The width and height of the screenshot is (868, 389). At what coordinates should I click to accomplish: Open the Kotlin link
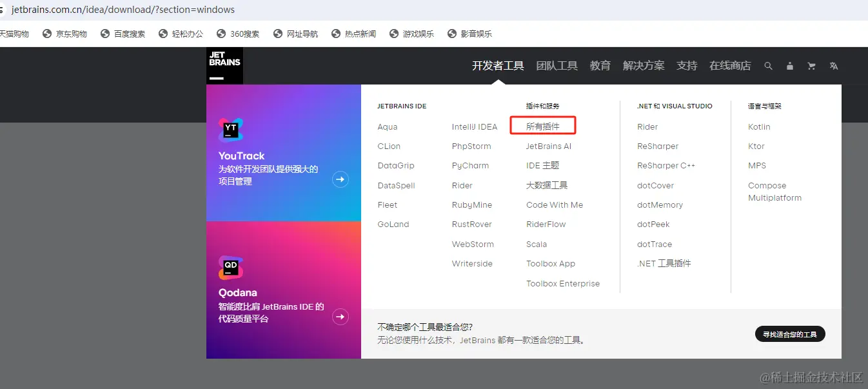[759, 127]
